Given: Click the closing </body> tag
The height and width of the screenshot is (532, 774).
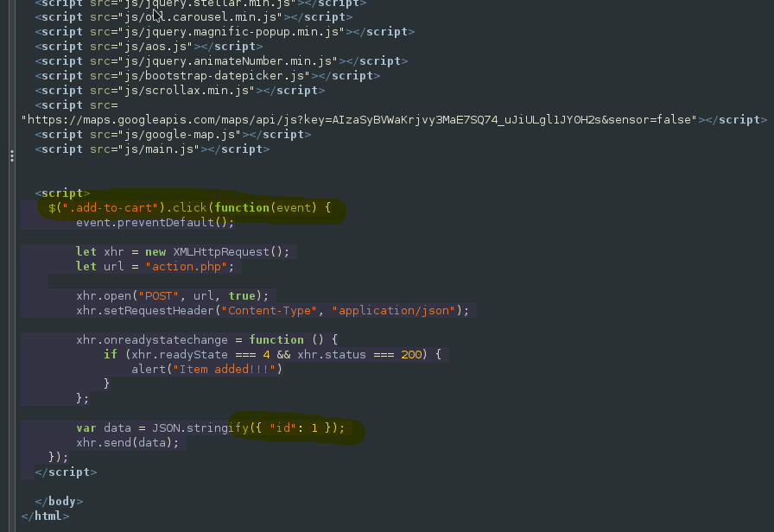Looking at the screenshot, I should 60,502.
